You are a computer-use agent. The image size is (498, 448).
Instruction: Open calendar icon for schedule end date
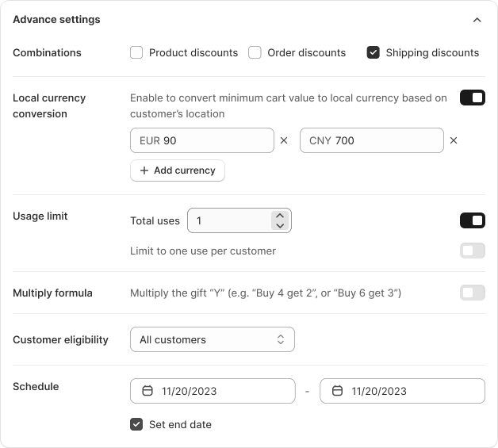point(337,391)
